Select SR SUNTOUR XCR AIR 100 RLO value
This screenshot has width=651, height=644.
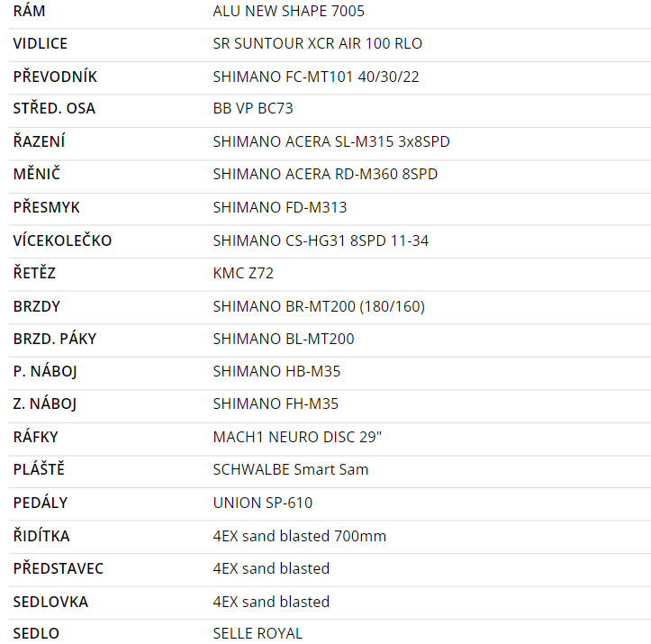(318, 43)
